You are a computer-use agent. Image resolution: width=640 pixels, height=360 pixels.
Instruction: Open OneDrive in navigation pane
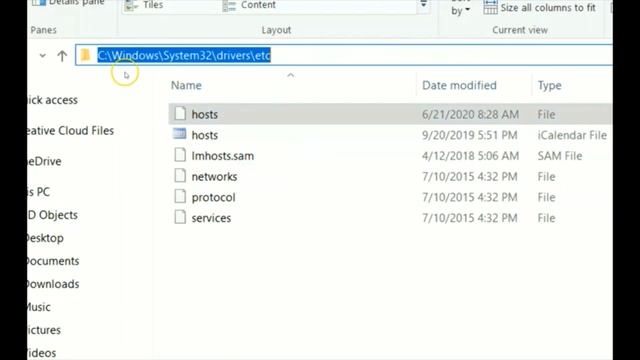(x=44, y=161)
